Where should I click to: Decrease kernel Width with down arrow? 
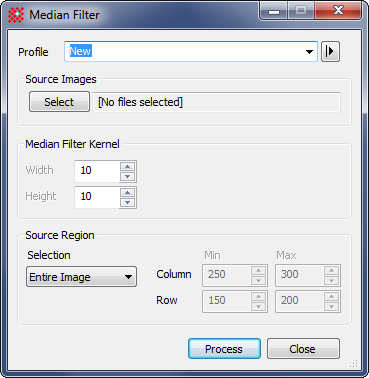click(128, 176)
